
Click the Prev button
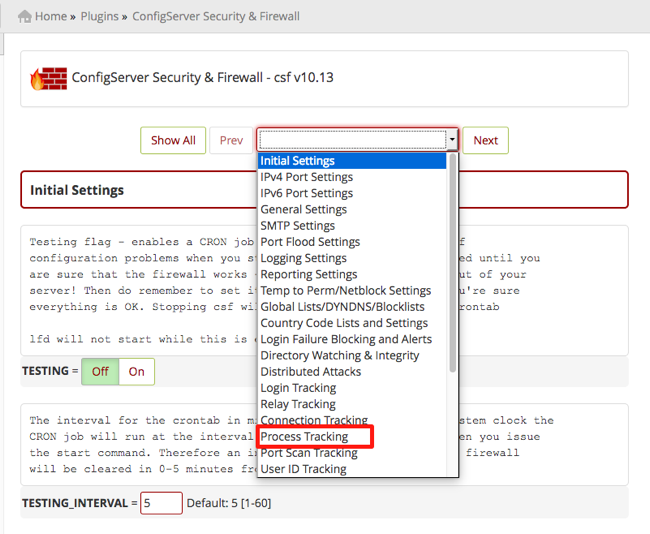click(x=231, y=141)
